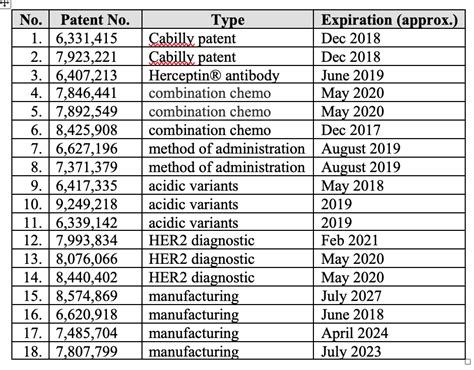
Task: Click the 'No.' header cell
Action: click(31, 20)
